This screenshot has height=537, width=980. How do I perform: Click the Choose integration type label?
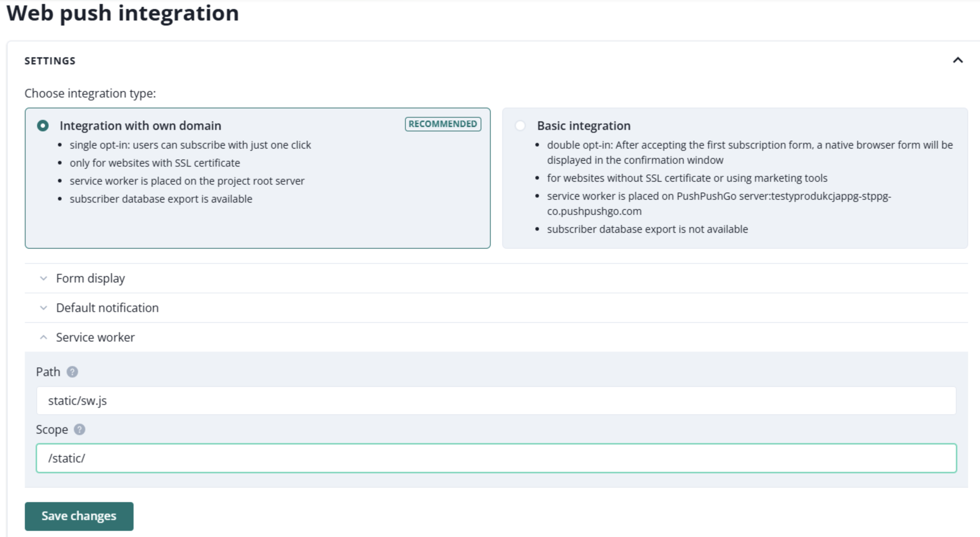(90, 93)
